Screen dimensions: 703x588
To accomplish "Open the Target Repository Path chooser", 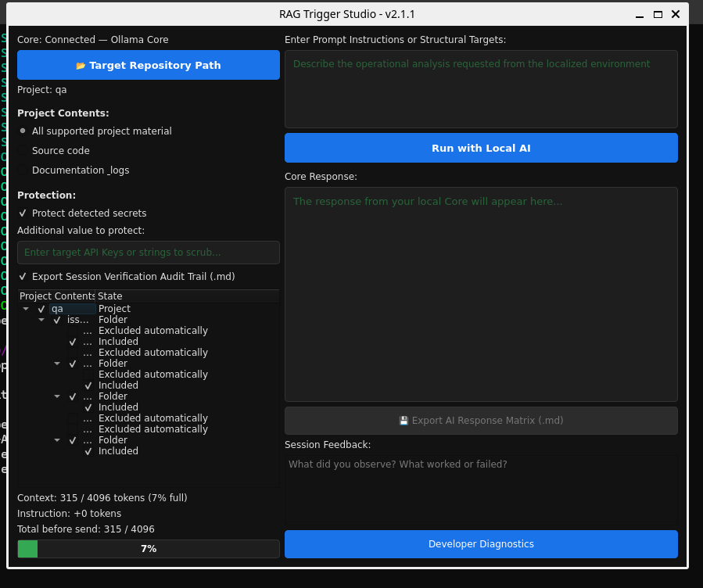I will 149,65.
